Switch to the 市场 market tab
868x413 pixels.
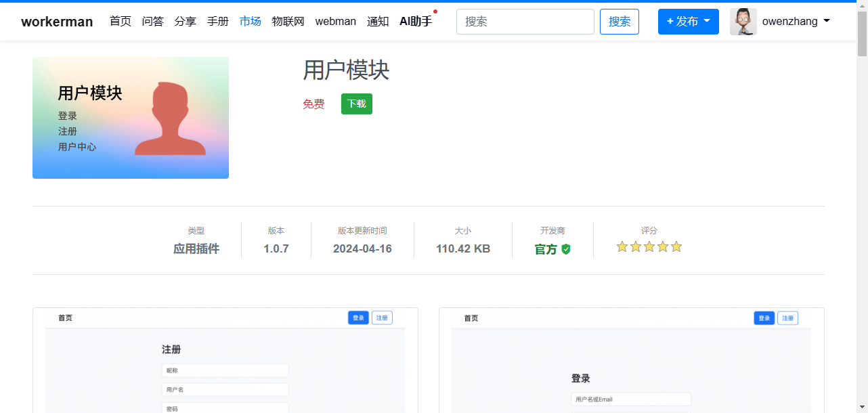[251, 22]
